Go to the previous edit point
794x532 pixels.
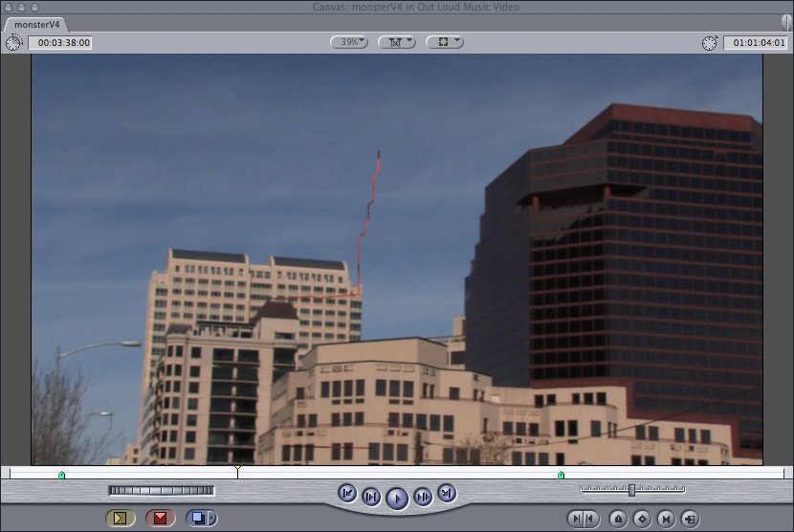tap(347, 494)
